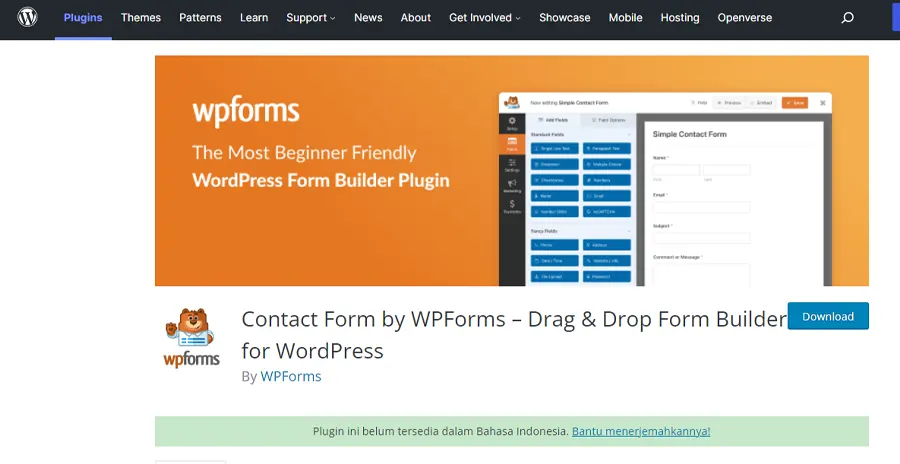This screenshot has height=464, width=900.
Task: Click the plugin title Contact Form by WPForms
Action: pos(514,334)
